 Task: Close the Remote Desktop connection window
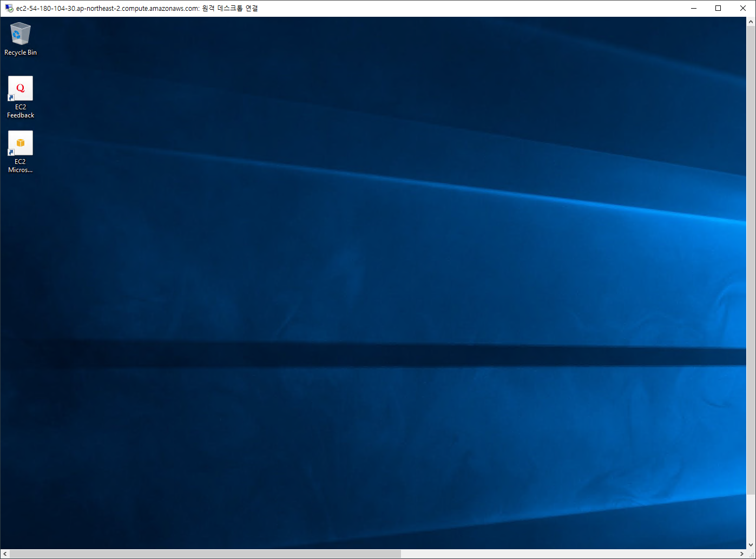tap(743, 8)
